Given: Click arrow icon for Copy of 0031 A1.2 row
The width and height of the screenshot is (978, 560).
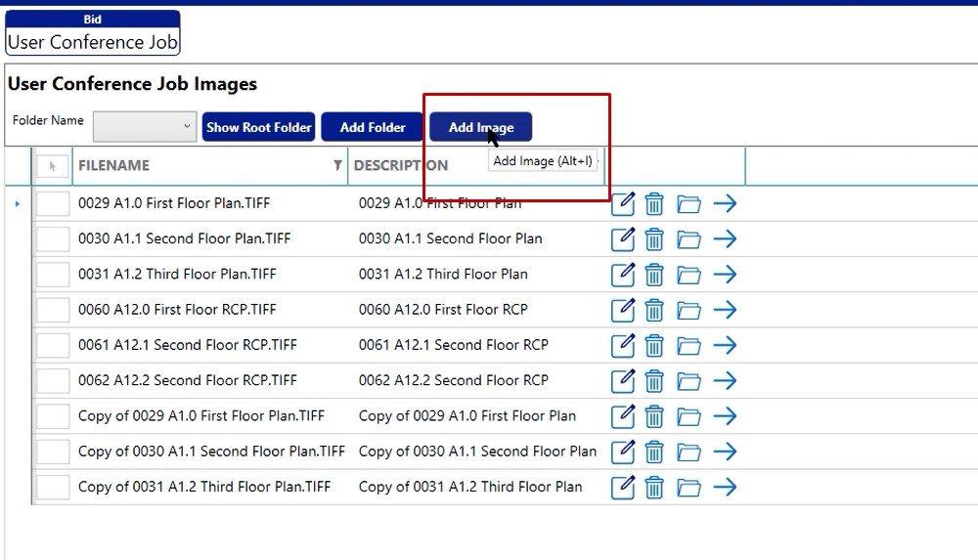Looking at the screenshot, I should 724,487.
